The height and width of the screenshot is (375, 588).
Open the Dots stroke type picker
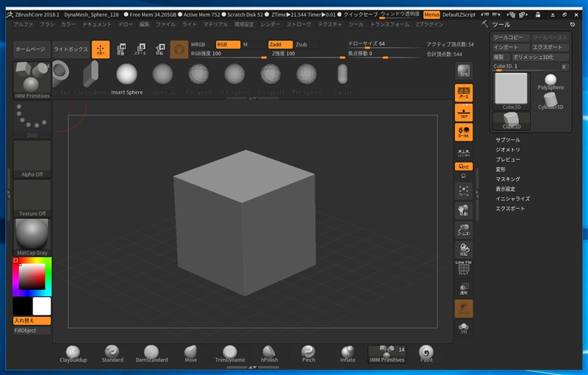point(32,121)
